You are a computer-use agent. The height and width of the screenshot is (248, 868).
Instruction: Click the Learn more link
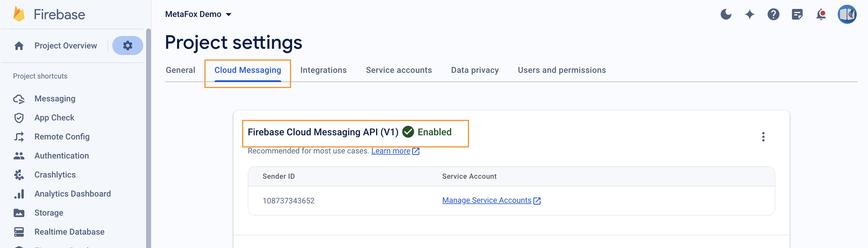(391, 151)
